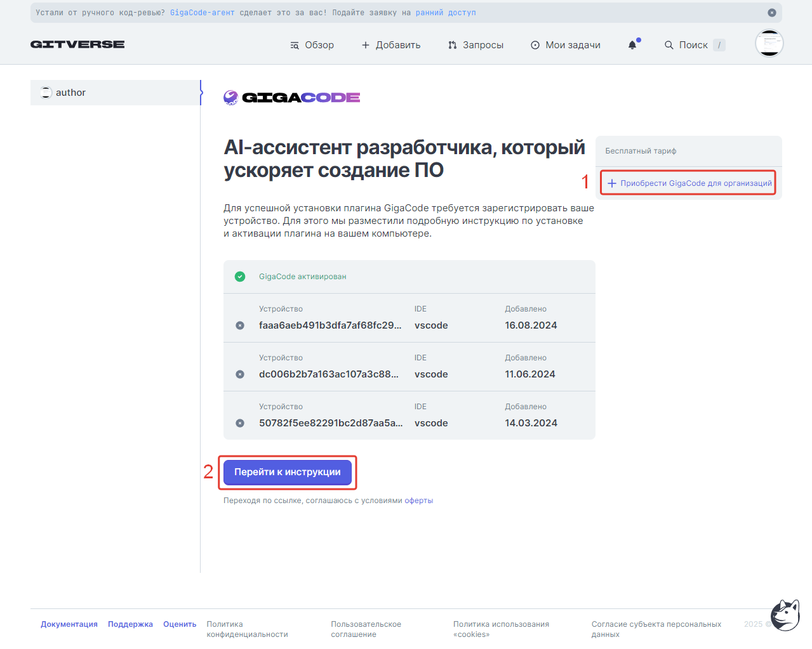Open the GigaCode-агент link in banner
The width and height of the screenshot is (812, 649).
203,13
